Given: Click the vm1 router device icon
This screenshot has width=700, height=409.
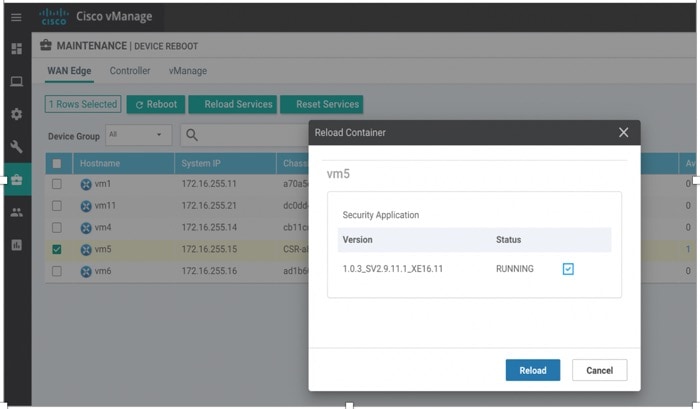Looking at the screenshot, I should pyautogui.click(x=86, y=184).
